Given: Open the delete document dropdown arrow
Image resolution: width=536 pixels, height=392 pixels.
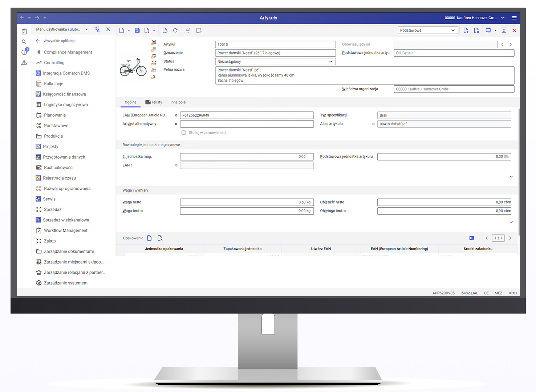Looking at the screenshot, I should pos(154,30).
